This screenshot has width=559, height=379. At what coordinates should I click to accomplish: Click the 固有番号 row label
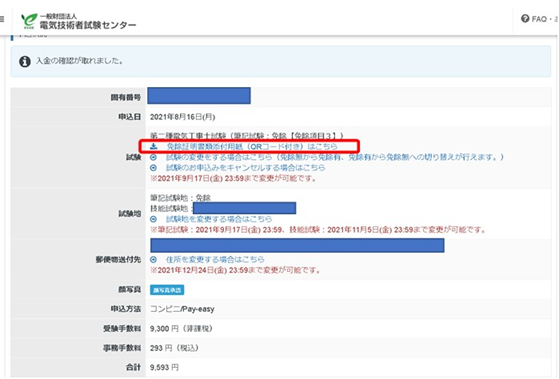(125, 97)
